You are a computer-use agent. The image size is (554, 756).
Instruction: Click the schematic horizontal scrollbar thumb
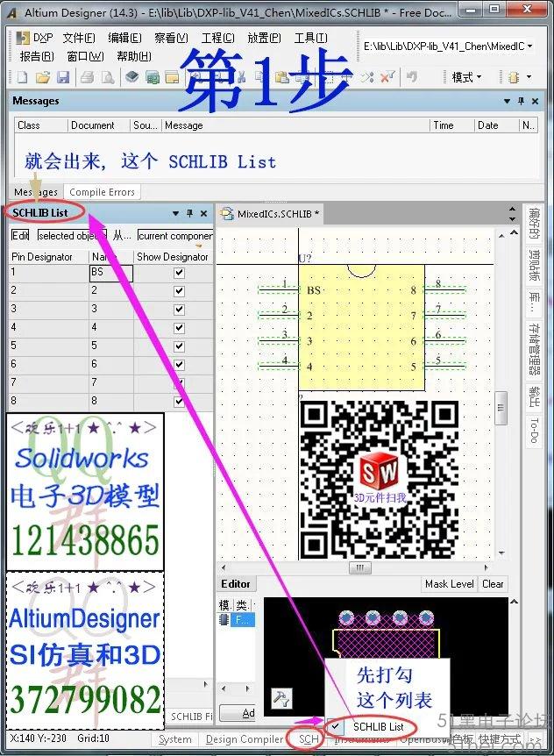point(360,567)
